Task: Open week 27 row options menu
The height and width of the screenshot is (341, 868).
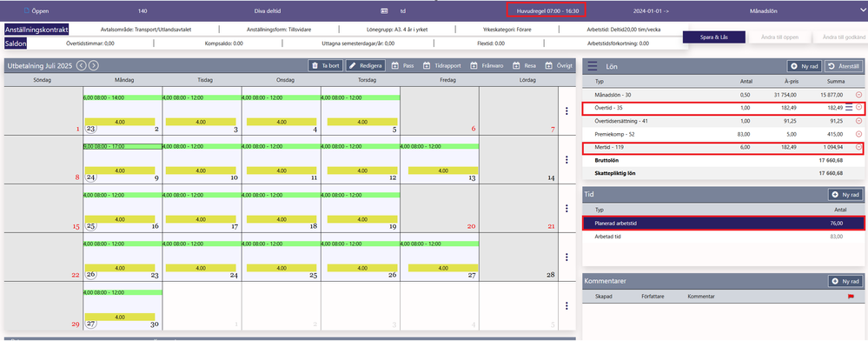Action: coord(567,305)
